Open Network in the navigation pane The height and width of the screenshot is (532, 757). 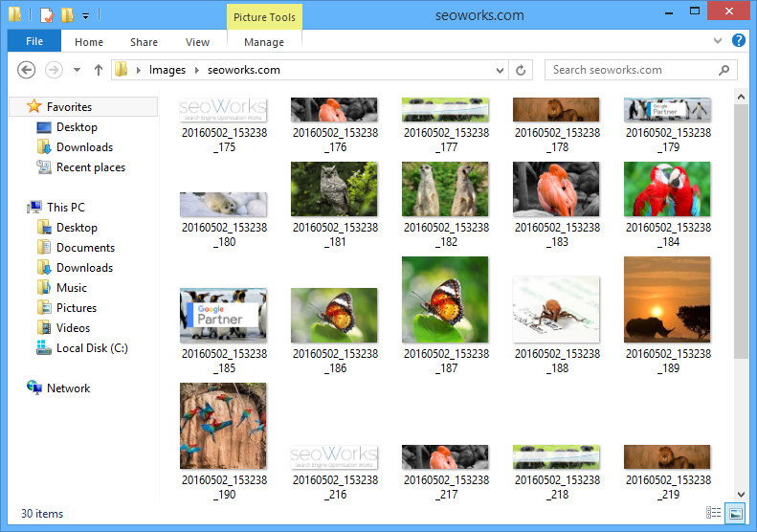[x=68, y=388]
